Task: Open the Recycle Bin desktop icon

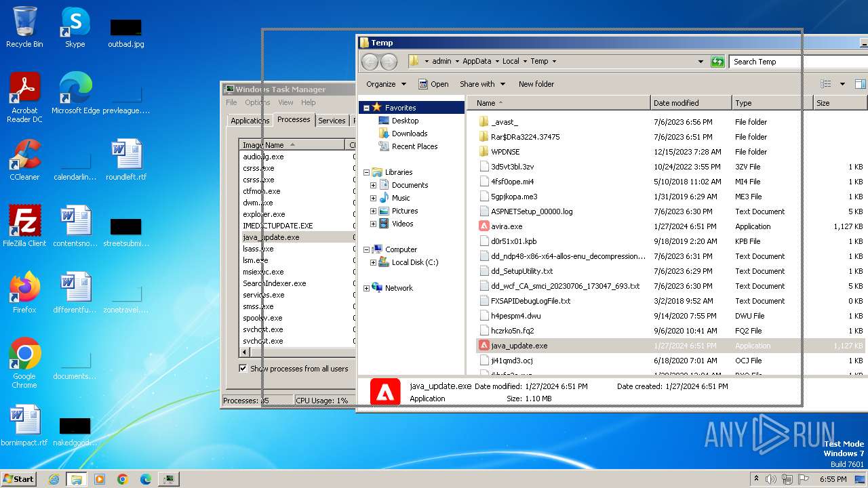Action: (x=24, y=27)
